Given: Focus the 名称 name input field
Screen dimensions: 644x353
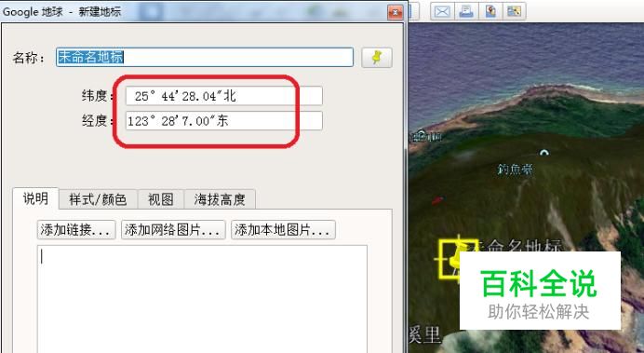Looking at the screenshot, I should coord(205,57).
